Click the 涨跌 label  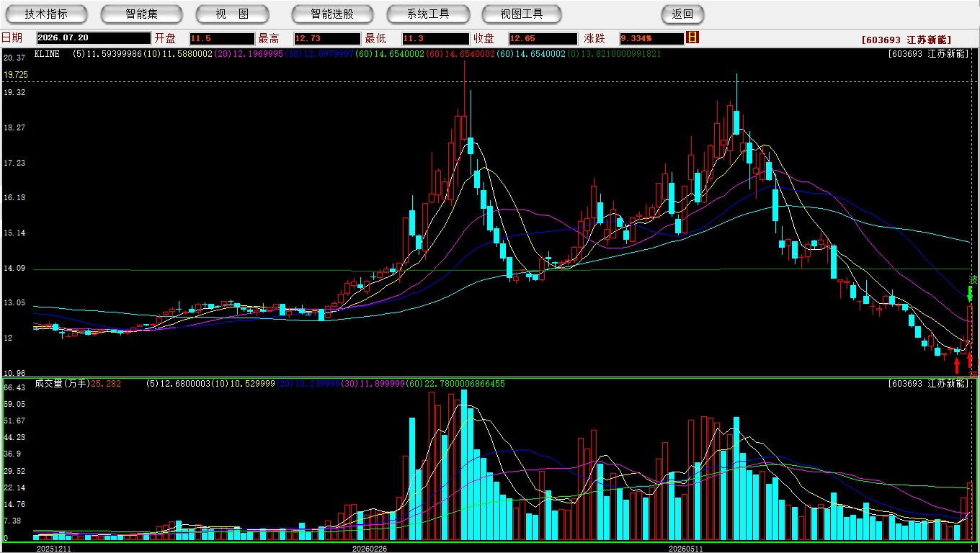tap(595, 38)
